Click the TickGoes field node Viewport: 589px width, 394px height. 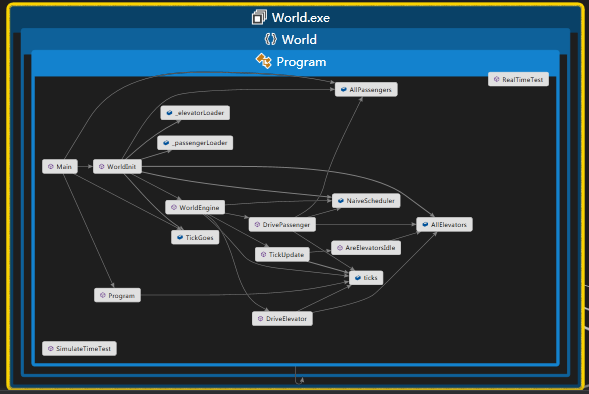tap(195, 237)
